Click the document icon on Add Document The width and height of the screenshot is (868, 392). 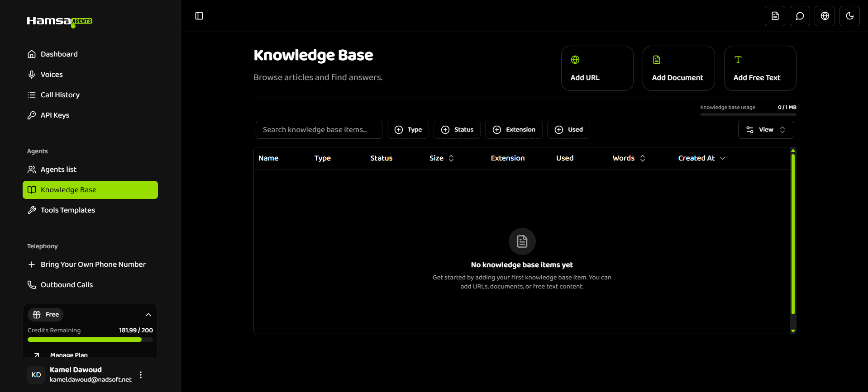[657, 60]
